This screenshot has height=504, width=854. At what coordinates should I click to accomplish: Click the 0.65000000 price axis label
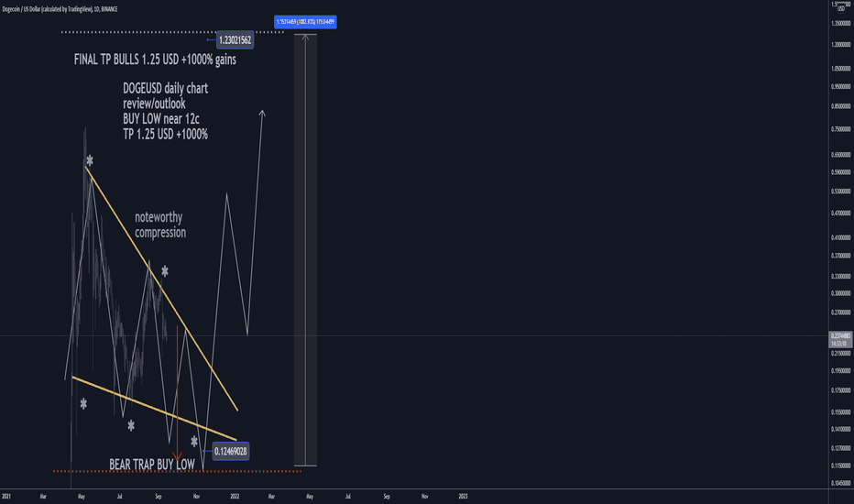point(841,155)
